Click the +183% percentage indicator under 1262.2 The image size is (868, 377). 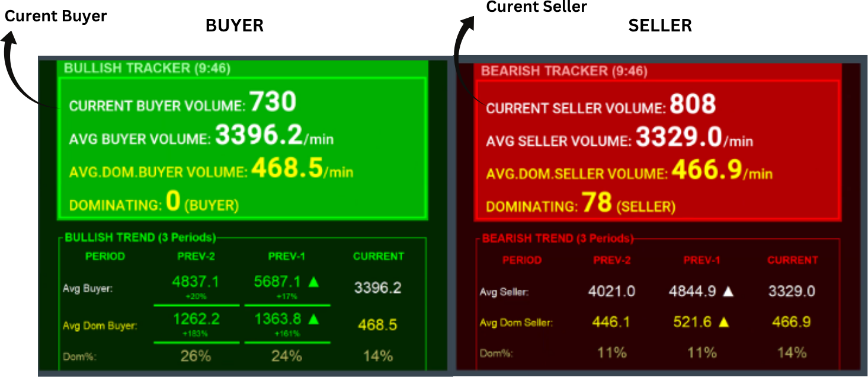pos(196,333)
